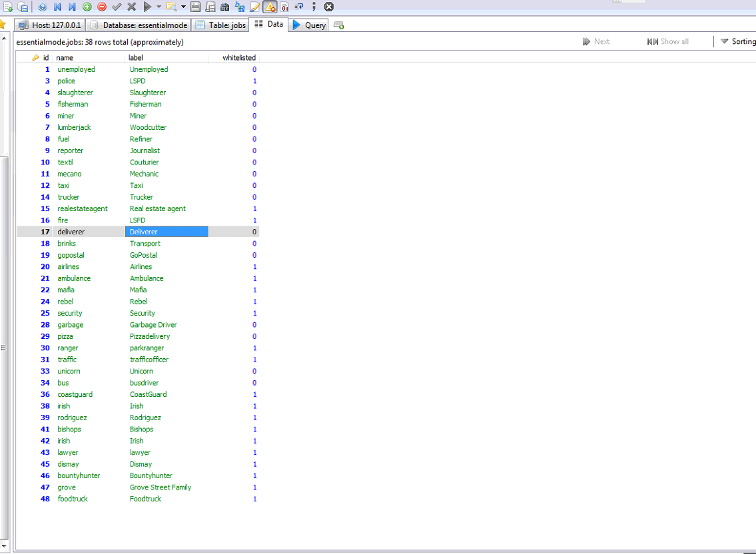Select the 'LSPD' label cell
The height and width of the screenshot is (554, 756).
(167, 81)
